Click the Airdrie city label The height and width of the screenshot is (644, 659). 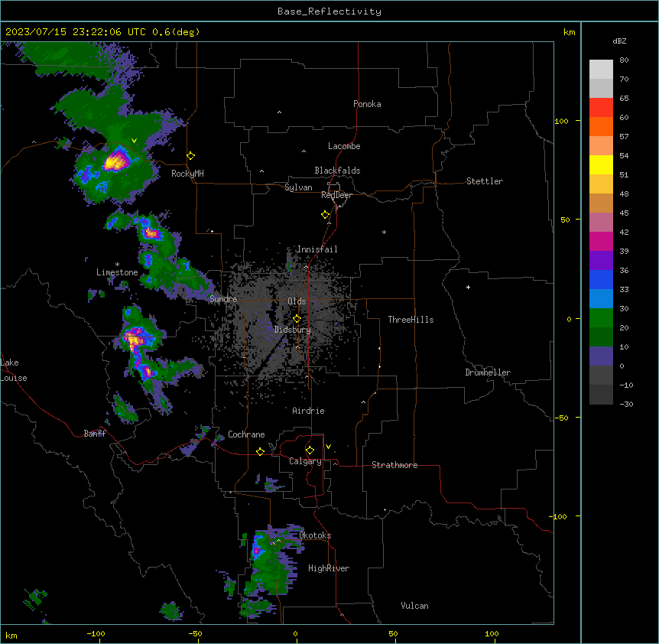(308, 411)
